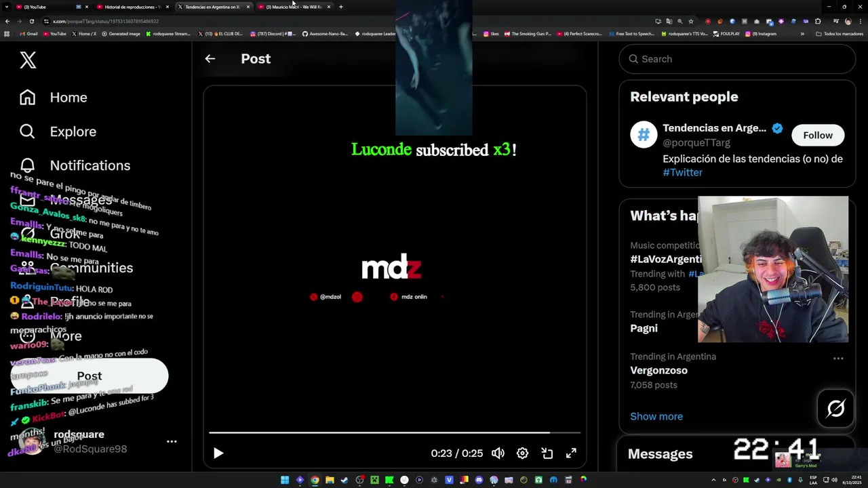The image size is (868, 488).
Task: Switch to Historial de reproducciones tab
Action: (132, 7)
